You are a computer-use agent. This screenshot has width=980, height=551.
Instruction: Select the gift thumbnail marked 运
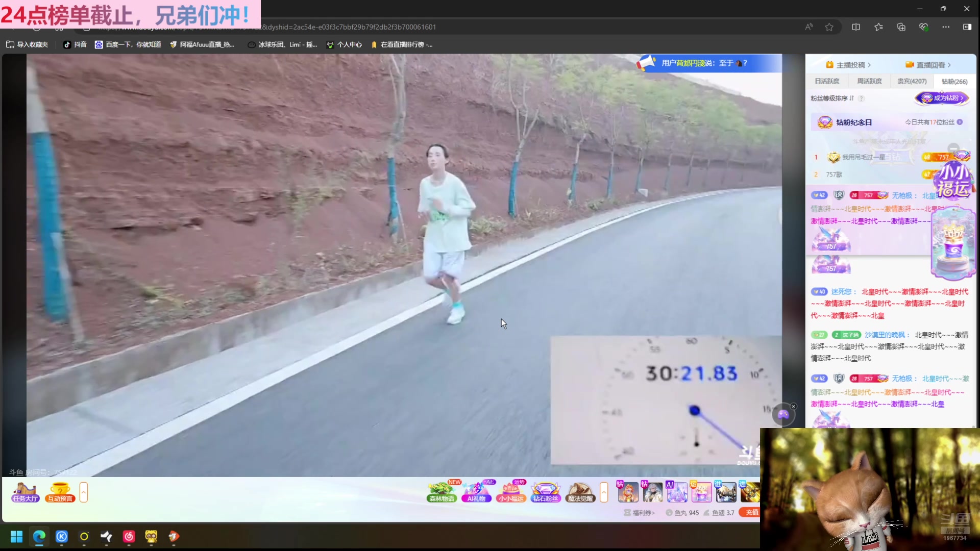[x=701, y=492]
